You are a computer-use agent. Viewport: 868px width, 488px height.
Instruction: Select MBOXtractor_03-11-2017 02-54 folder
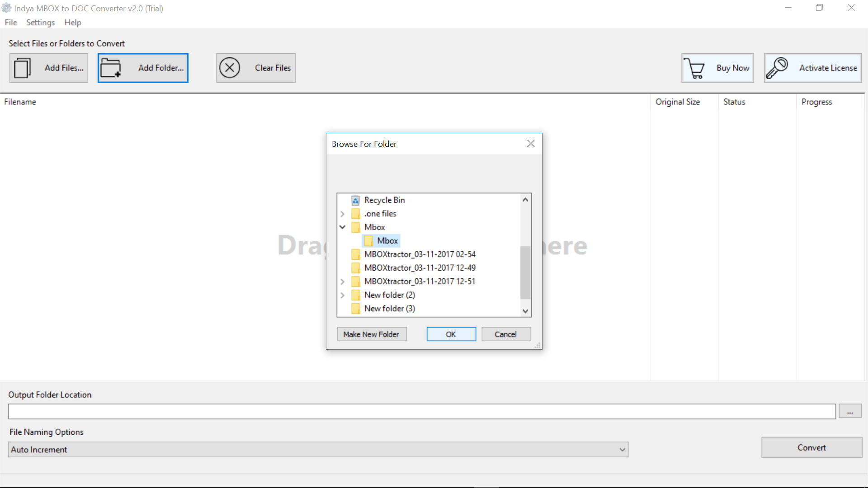(x=420, y=254)
